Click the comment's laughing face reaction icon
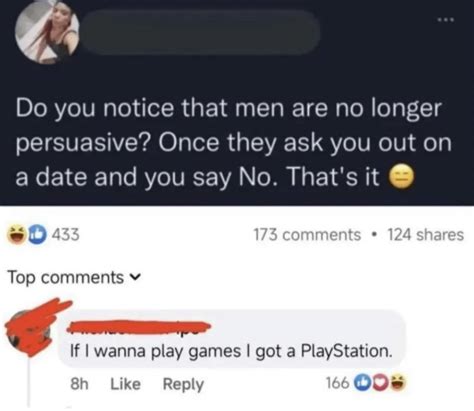The height and width of the screenshot is (411, 474). [x=398, y=383]
